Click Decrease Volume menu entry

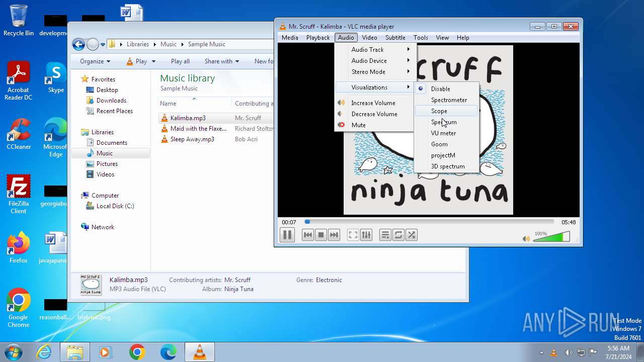point(374,114)
